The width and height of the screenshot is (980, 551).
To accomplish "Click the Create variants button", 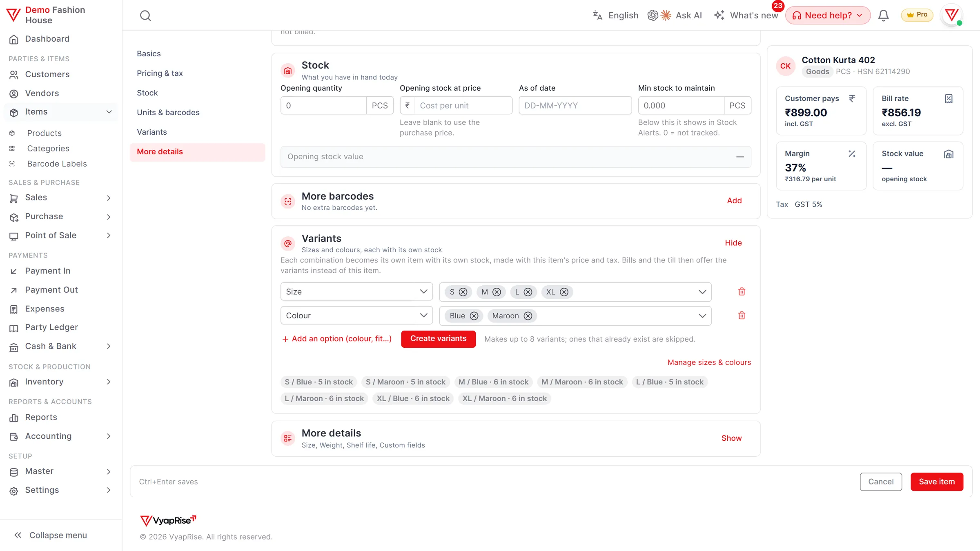I will (438, 339).
